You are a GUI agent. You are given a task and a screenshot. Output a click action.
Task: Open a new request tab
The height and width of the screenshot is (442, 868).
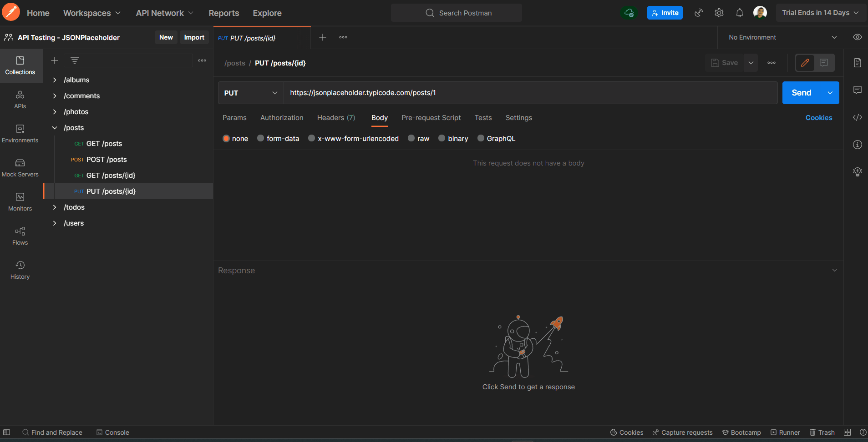point(323,37)
